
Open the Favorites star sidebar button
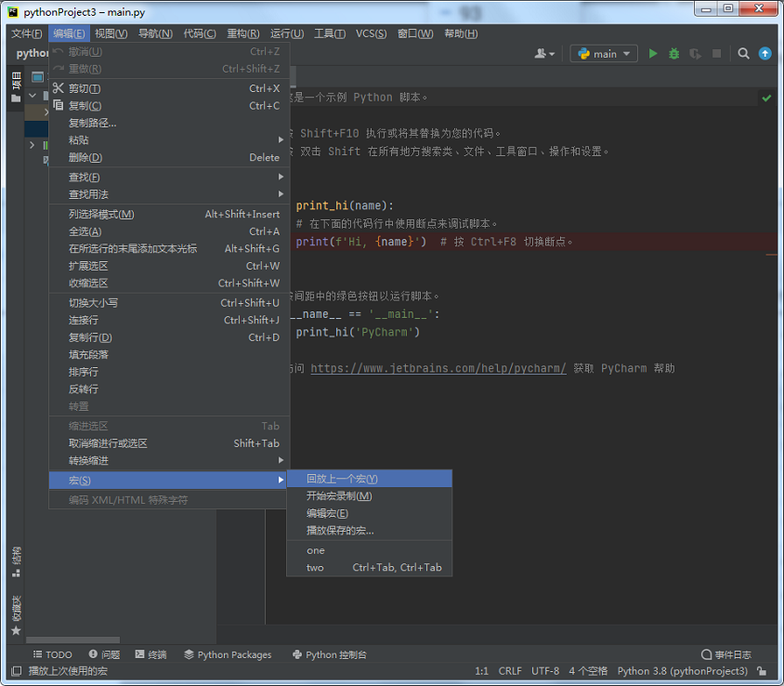[x=16, y=615]
